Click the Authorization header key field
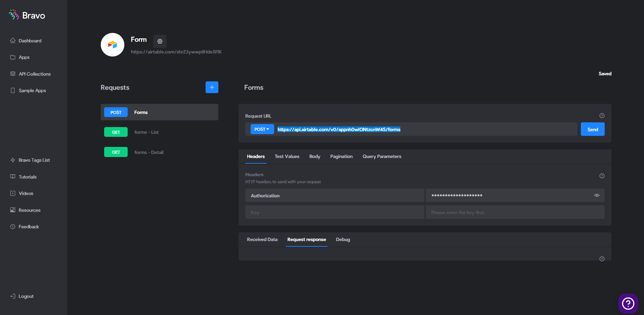This screenshot has height=315, width=644. tap(335, 195)
